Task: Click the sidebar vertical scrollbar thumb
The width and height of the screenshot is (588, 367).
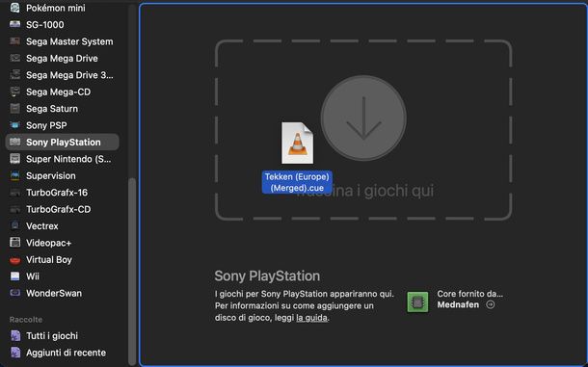Action: 132,272
